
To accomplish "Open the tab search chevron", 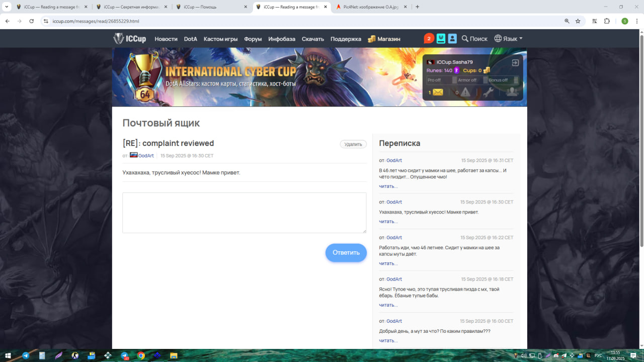I will pos(7,7).
